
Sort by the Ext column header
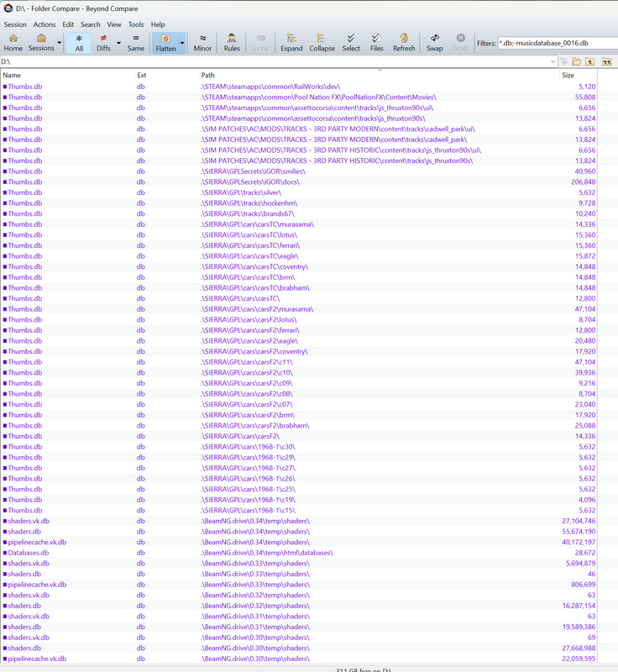click(166, 75)
